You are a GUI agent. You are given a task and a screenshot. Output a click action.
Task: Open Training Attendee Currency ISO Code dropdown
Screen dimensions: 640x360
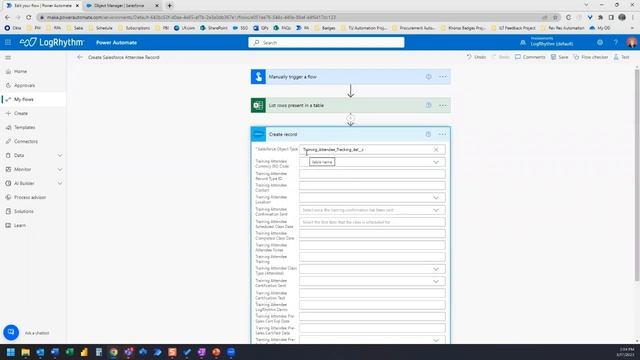point(436,162)
